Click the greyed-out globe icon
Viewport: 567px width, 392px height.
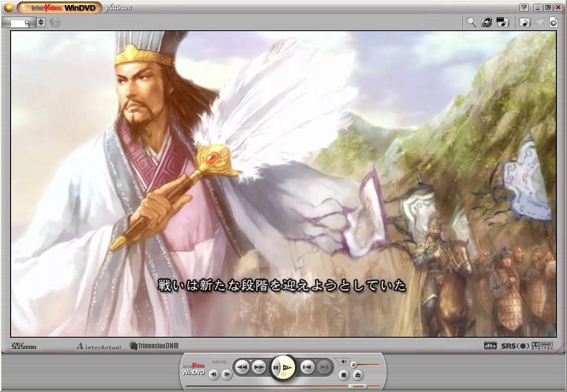pos(55,22)
